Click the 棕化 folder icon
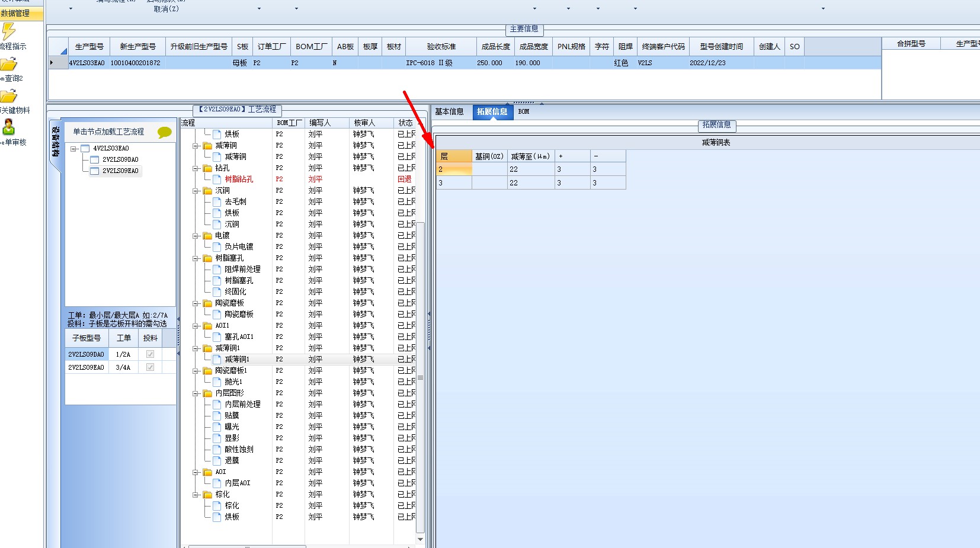This screenshot has width=980, height=548. pos(208,495)
